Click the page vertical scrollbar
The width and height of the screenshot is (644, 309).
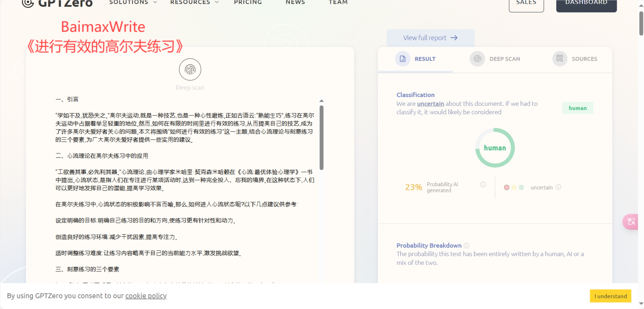click(641, 23)
